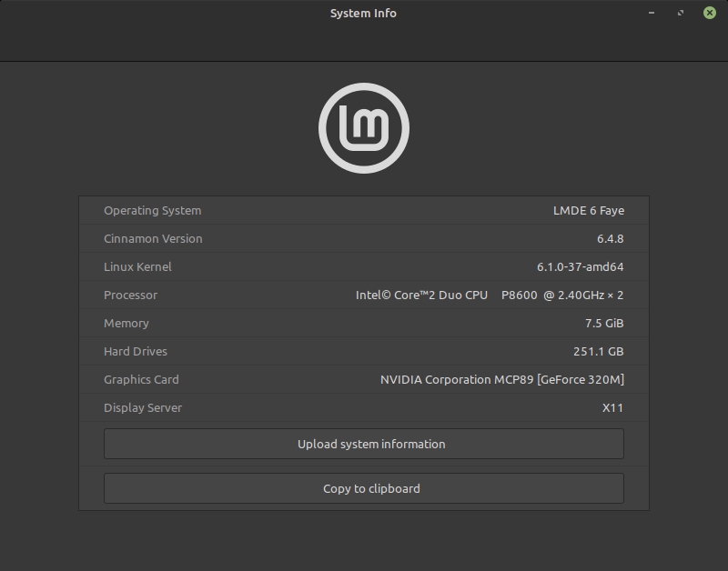
Task: Click the Copy to clipboard button
Action: pyautogui.click(x=363, y=488)
